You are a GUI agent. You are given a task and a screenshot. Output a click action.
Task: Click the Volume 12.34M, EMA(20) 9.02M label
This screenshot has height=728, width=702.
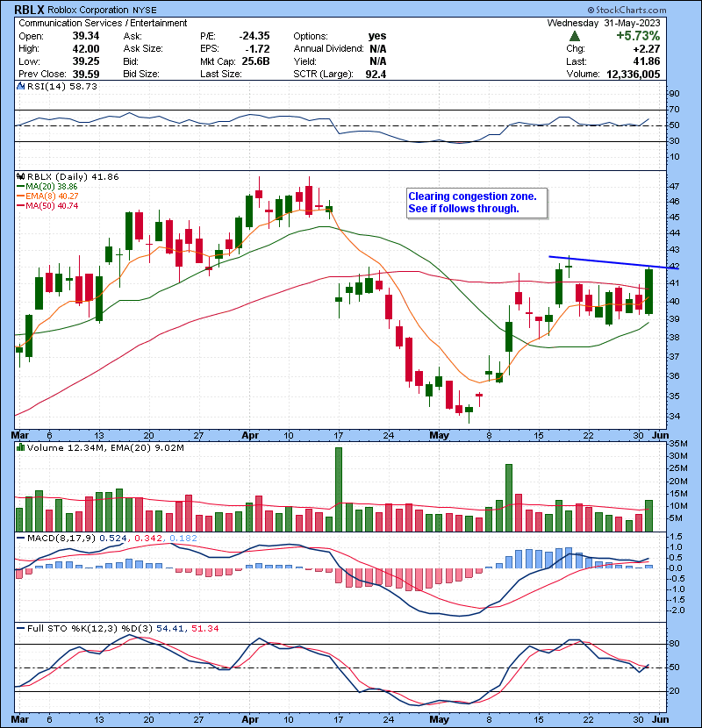[x=105, y=448]
